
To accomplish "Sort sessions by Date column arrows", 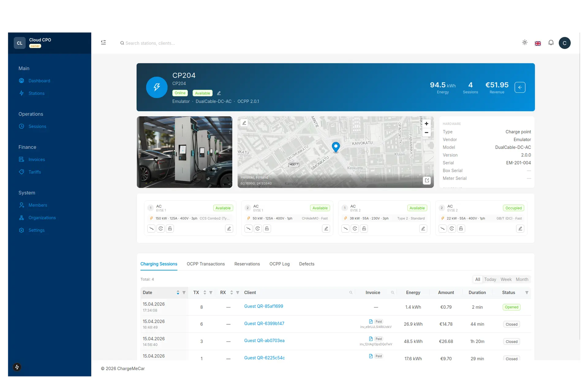I will click(178, 293).
